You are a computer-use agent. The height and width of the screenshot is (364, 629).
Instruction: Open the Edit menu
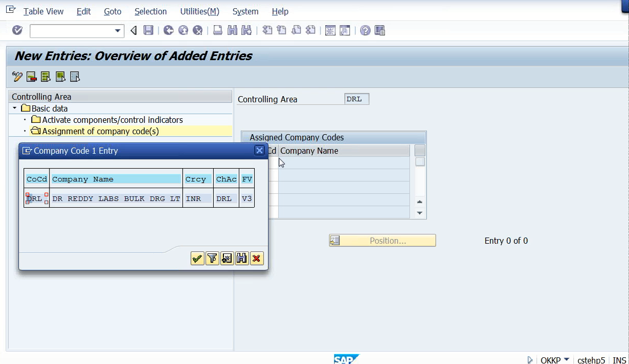tap(84, 11)
